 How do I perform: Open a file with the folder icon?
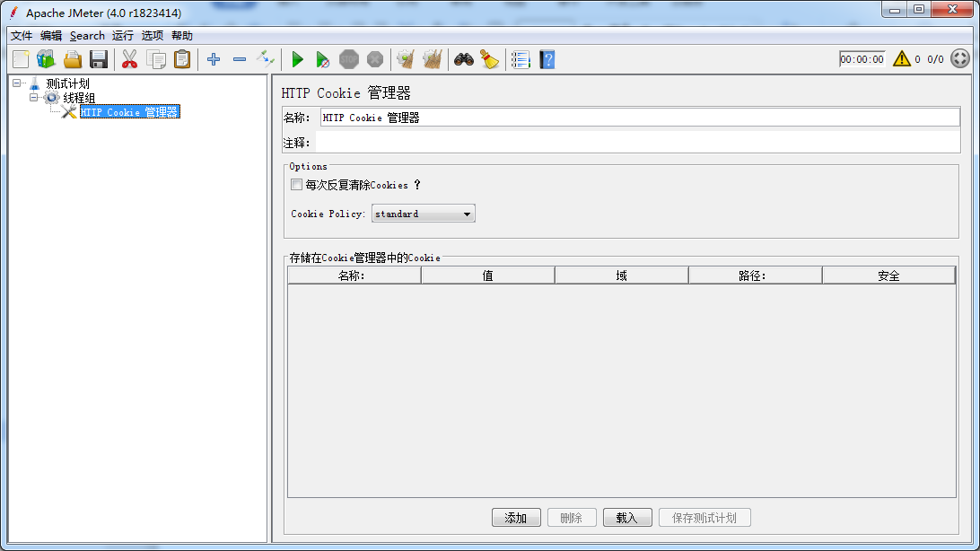pyautogui.click(x=73, y=59)
